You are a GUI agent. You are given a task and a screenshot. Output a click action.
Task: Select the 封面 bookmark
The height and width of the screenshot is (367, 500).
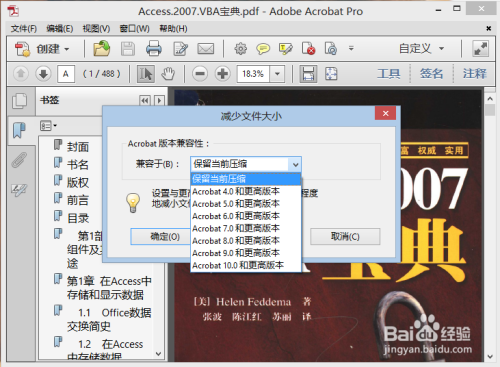pos(78,147)
